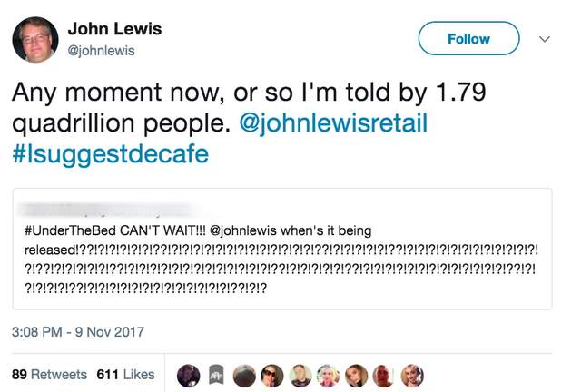Viewport: 581px width, 392px height.
Task: Click the liker avatar wearing sunglasses
Action: [272, 376]
